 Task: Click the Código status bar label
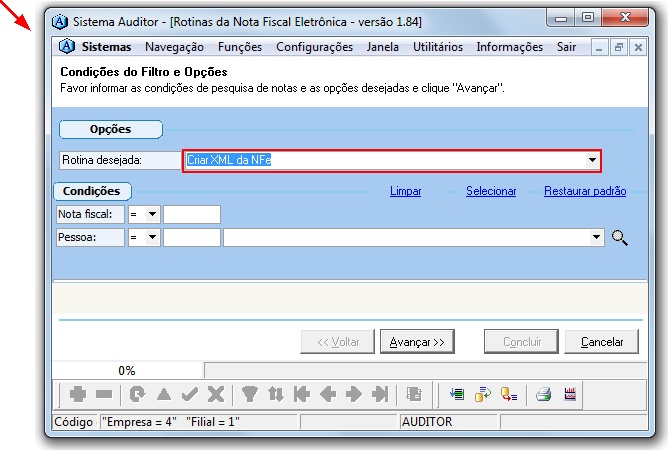click(x=73, y=422)
